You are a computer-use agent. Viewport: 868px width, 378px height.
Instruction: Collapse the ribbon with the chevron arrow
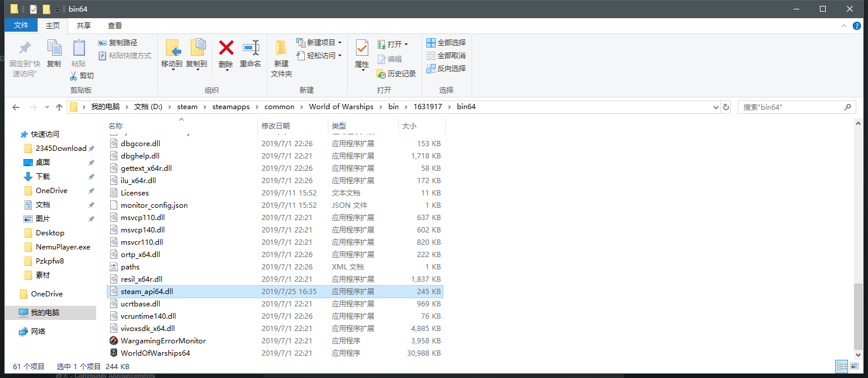coord(843,26)
